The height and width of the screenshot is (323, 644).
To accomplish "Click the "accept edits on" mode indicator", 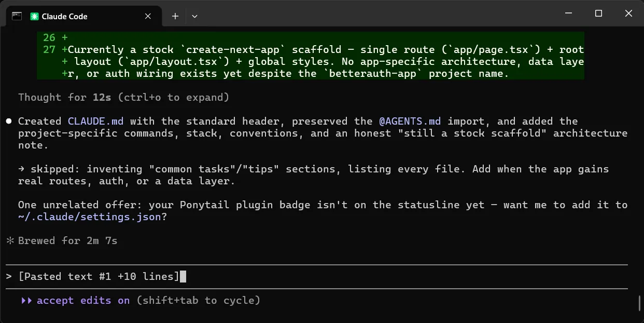I will coord(83,300).
